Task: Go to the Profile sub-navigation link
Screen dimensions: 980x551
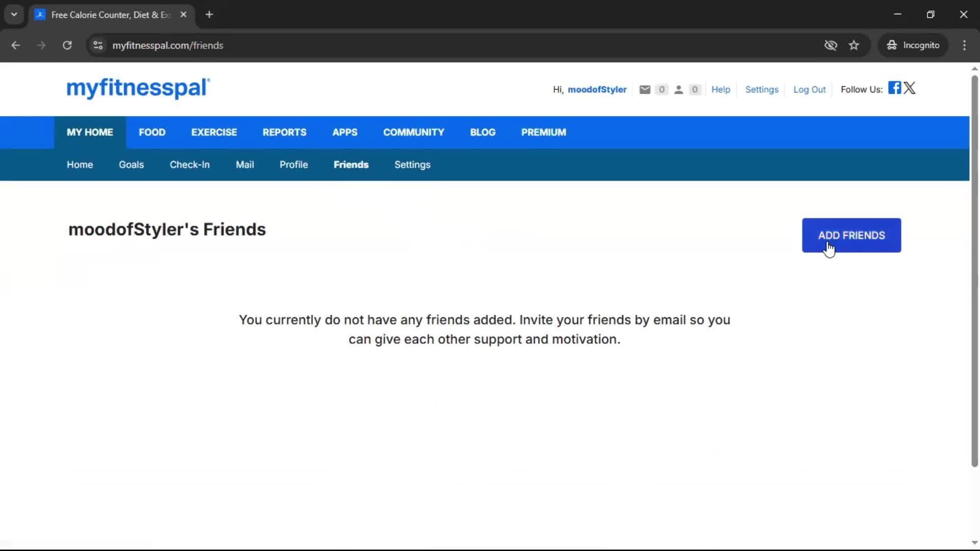Action: tap(293, 165)
